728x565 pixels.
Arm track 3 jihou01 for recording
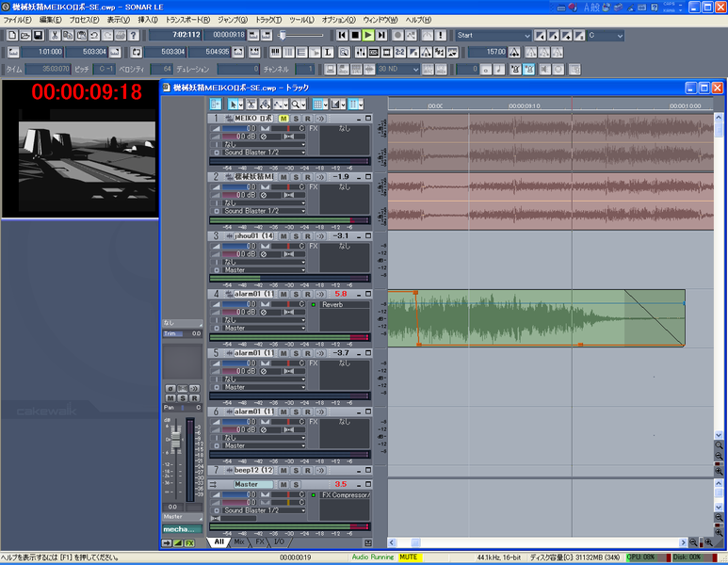click(x=307, y=235)
